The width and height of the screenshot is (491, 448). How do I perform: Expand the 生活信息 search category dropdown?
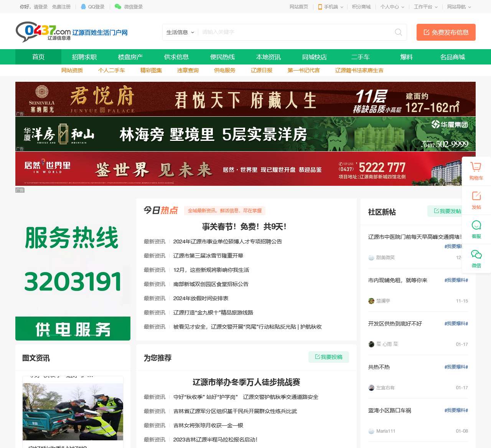[x=180, y=32]
